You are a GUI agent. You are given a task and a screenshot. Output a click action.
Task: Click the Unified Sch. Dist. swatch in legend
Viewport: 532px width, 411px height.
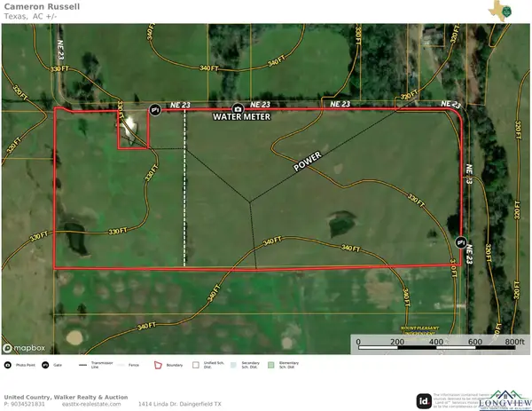pyautogui.click(x=196, y=365)
